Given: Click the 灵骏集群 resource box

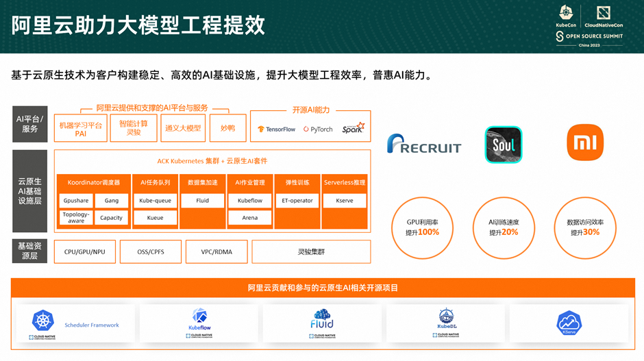Looking at the screenshot, I should tap(311, 252).
